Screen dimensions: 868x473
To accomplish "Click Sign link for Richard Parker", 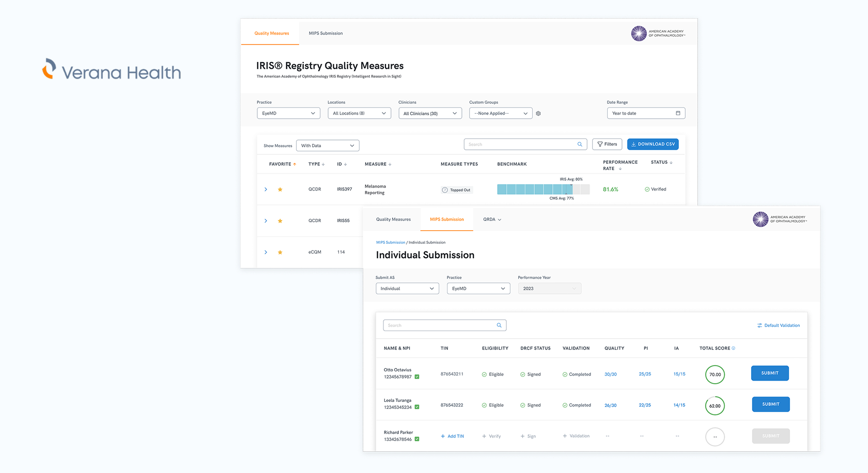I will 528,436.
